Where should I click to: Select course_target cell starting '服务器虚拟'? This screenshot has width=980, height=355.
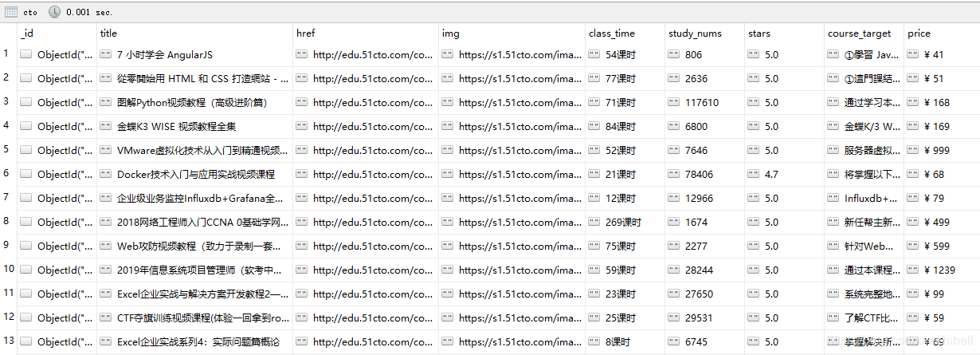tap(864, 151)
